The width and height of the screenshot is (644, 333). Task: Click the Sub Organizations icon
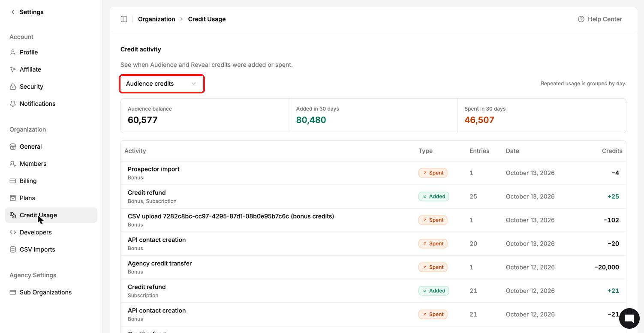(13, 292)
